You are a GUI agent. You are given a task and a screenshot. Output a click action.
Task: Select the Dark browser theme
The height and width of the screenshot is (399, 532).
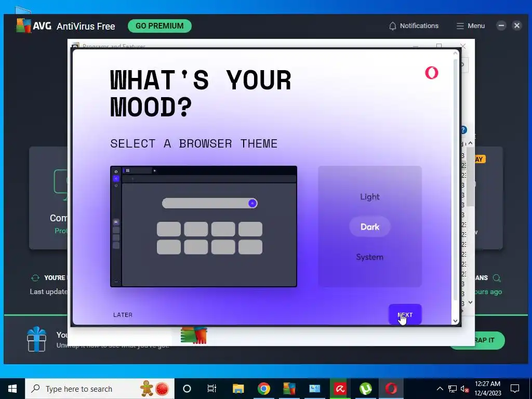click(x=369, y=227)
